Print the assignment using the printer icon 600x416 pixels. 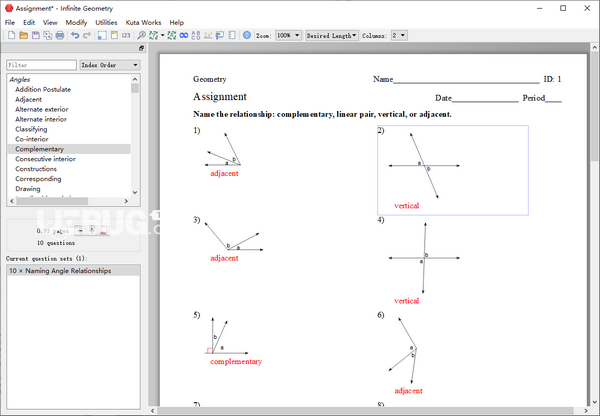pyautogui.click(x=60, y=36)
